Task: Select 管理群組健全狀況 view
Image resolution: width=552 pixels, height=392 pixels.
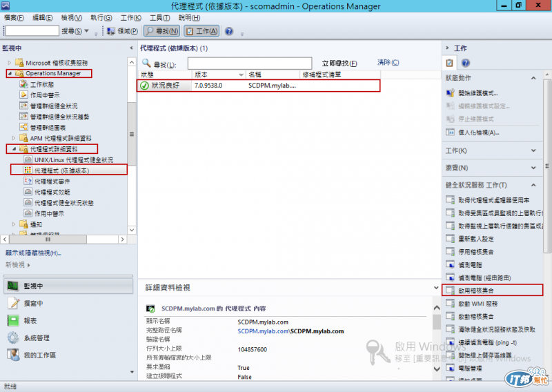Action: pyautogui.click(x=54, y=106)
